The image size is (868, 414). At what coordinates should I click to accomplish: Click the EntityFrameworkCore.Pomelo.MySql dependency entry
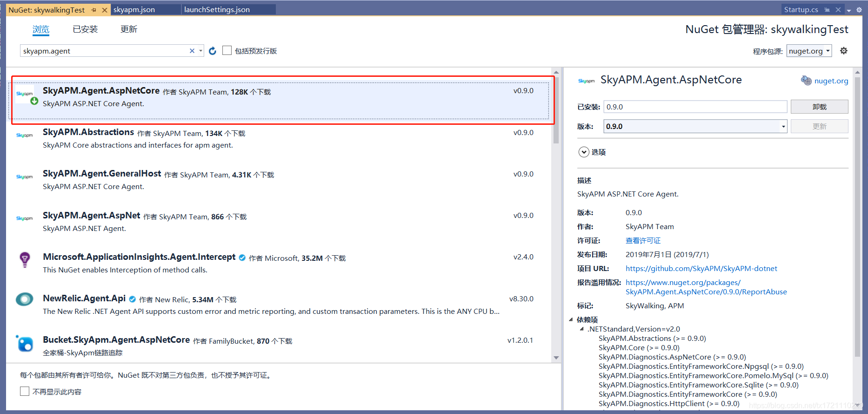coord(713,375)
